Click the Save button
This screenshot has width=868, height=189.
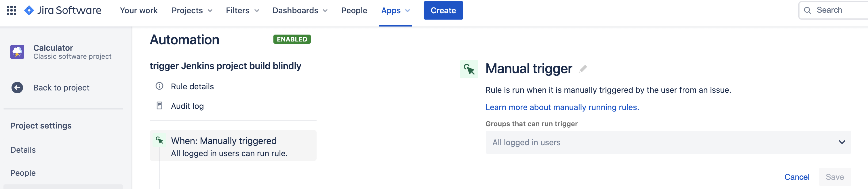click(x=835, y=177)
